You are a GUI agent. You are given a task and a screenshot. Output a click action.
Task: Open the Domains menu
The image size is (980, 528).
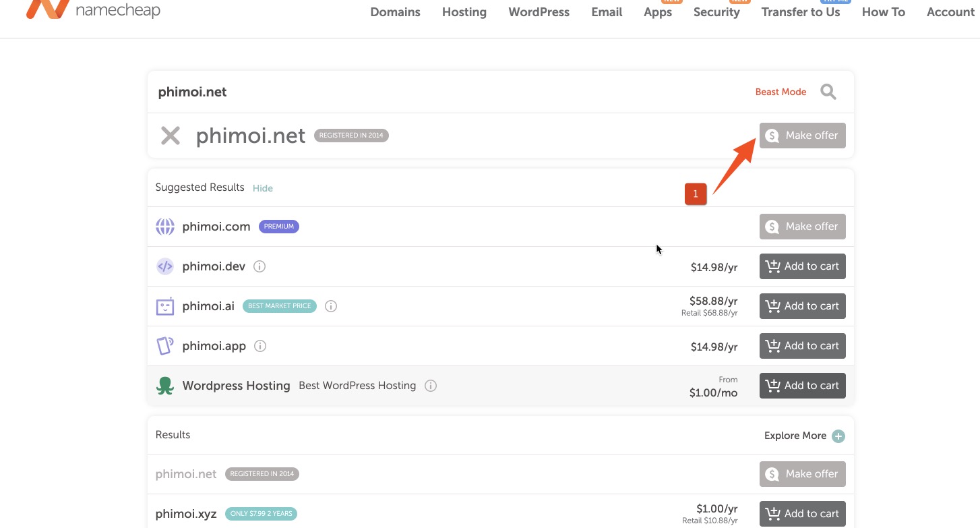click(x=395, y=12)
